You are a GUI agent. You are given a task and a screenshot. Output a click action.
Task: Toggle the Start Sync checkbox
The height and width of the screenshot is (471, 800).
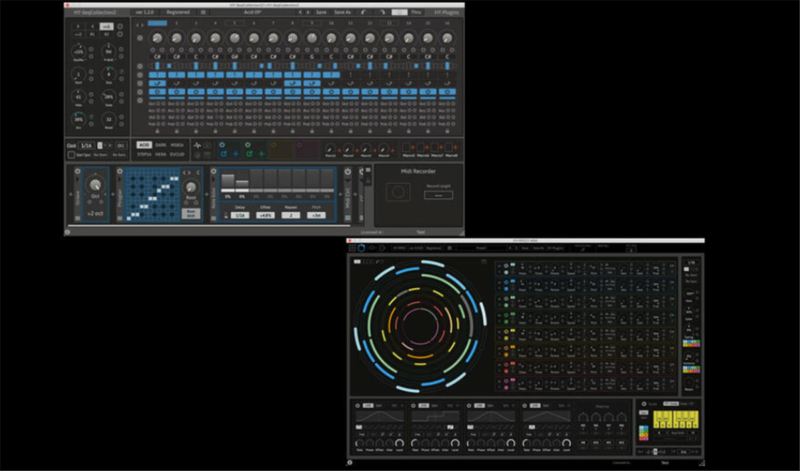tap(72, 156)
